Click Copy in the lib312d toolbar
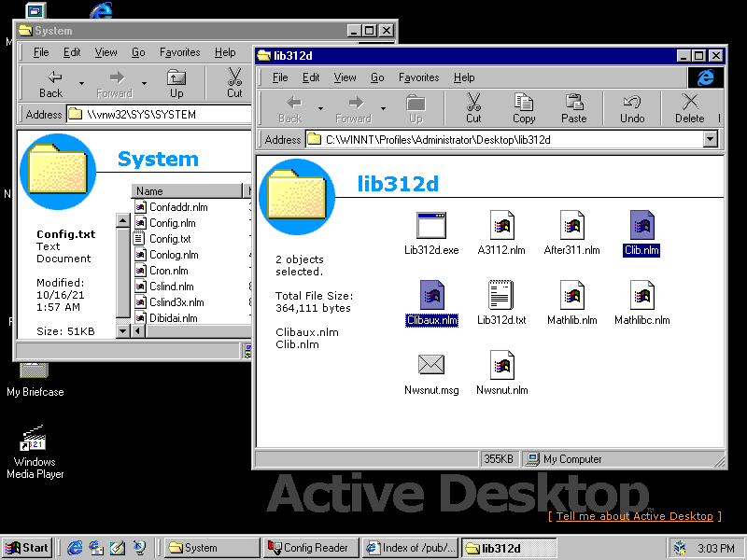Screen dimensions: 747x560 524,108
